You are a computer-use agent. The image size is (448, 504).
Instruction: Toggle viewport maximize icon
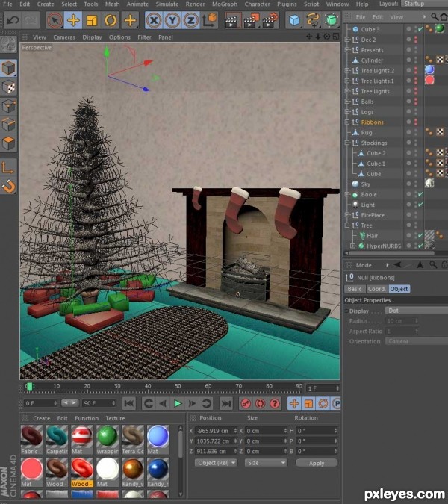pyautogui.click(x=335, y=37)
